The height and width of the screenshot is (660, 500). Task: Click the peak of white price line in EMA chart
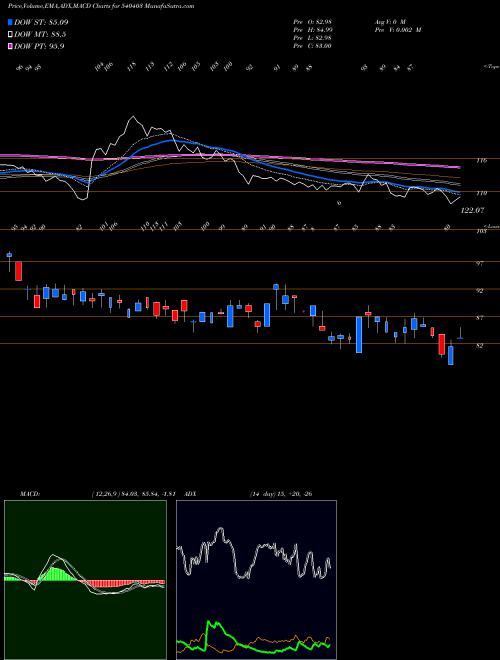pyautogui.click(x=133, y=117)
